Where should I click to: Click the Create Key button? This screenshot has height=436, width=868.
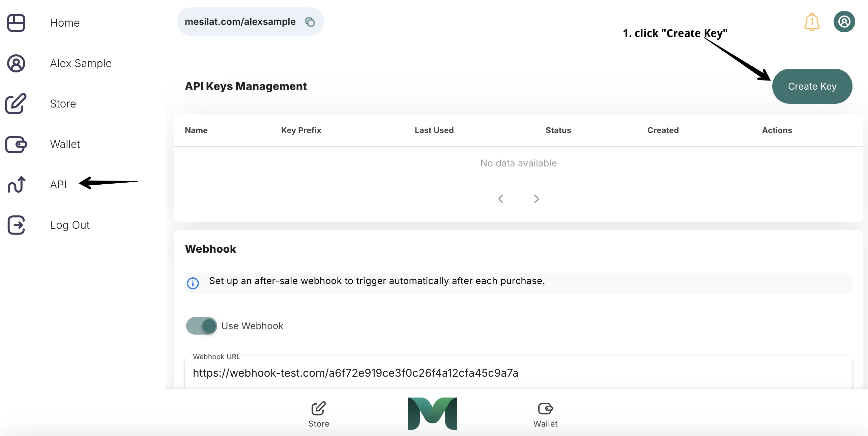(x=812, y=86)
